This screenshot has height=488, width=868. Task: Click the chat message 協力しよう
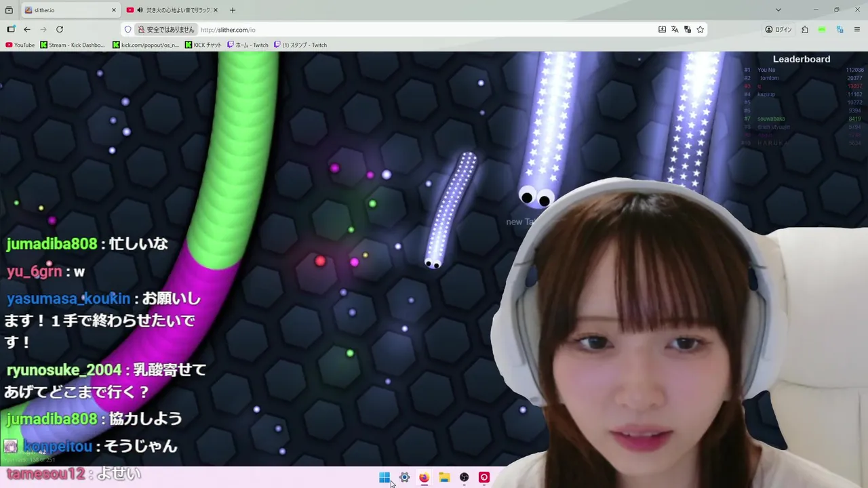pos(145,419)
